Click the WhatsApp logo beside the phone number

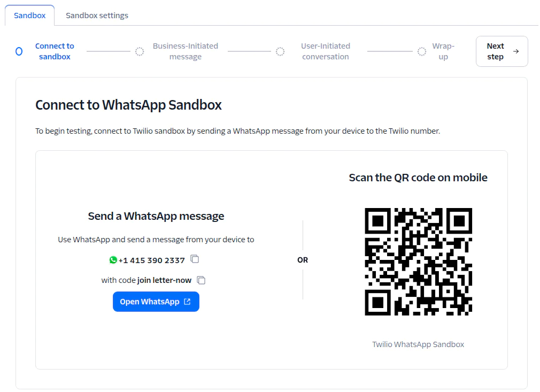click(x=113, y=260)
